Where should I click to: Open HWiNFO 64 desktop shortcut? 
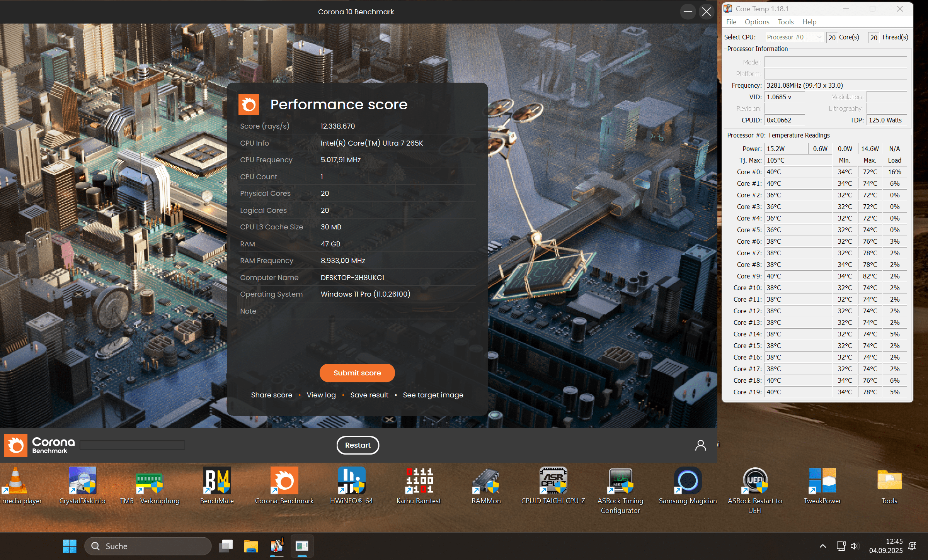pyautogui.click(x=351, y=481)
